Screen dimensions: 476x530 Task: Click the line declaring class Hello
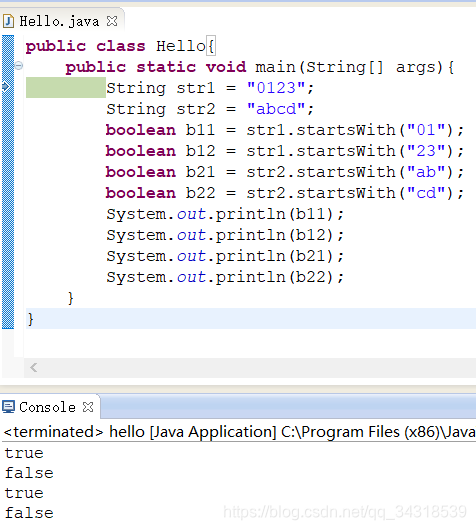click(120, 46)
